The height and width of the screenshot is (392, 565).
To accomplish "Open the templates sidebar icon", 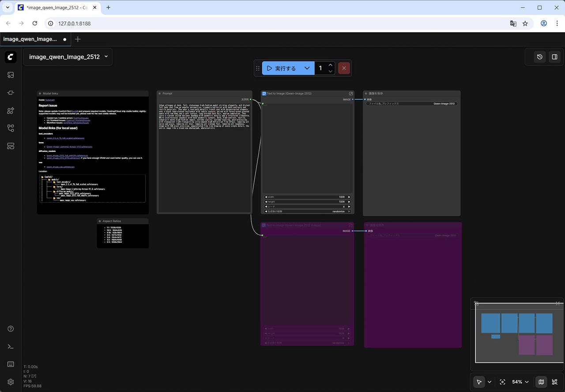I will tap(11, 146).
